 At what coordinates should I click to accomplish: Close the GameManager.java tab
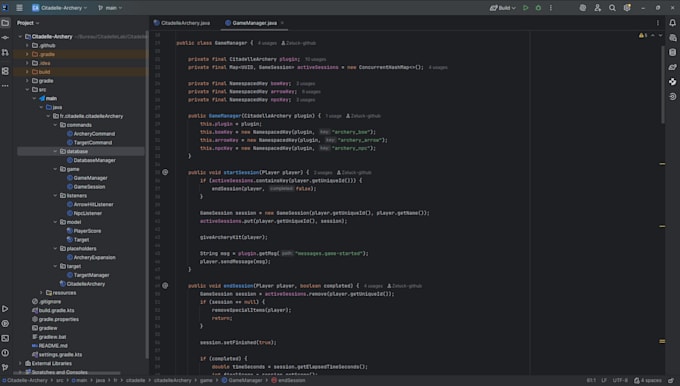[x=282, y=23]
